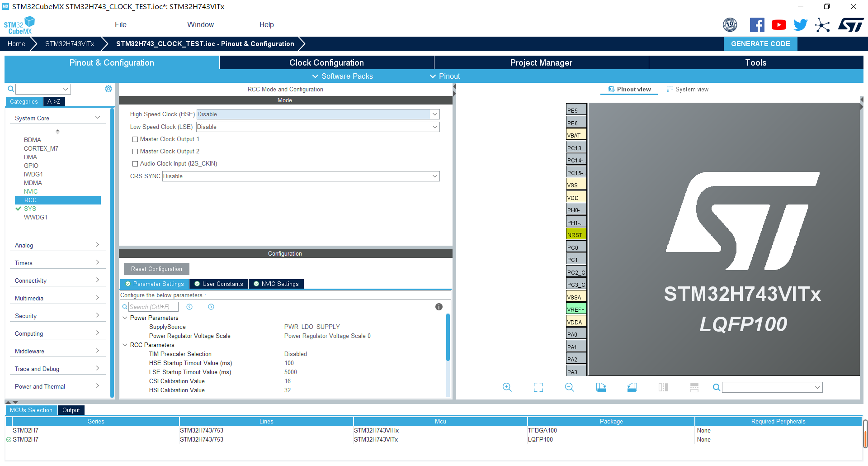Show the parameter information icon
Viewport: 868px width, 466px height.
[439, 307]
